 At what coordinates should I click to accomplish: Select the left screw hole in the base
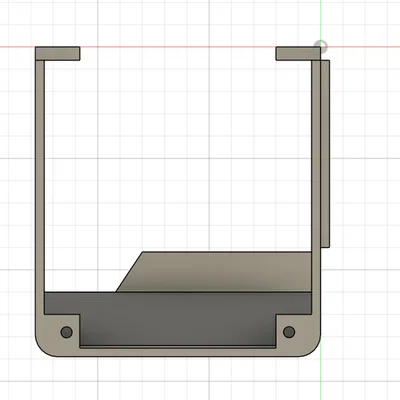(66, 332)
